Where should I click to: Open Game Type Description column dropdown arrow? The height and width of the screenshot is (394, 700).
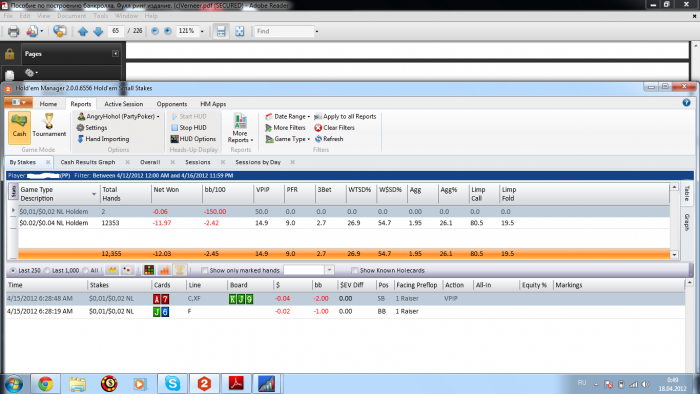coord(94,194)
